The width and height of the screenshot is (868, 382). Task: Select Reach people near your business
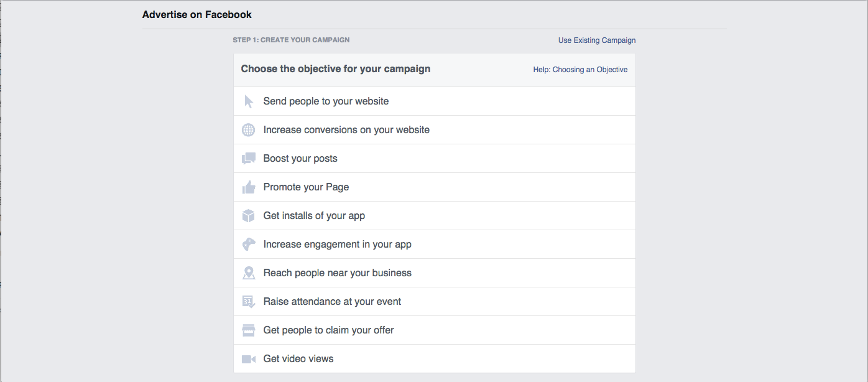[337, 273]
